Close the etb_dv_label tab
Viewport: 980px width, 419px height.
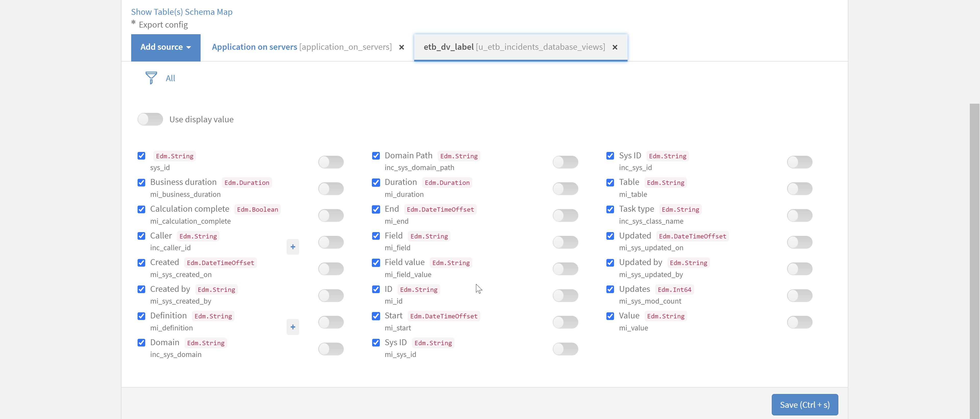coord(615,47)
